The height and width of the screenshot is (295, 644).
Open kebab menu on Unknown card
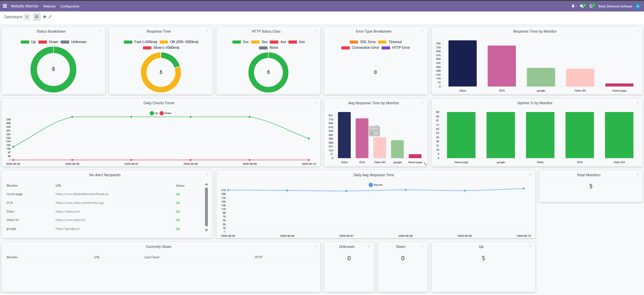[369, 246]
